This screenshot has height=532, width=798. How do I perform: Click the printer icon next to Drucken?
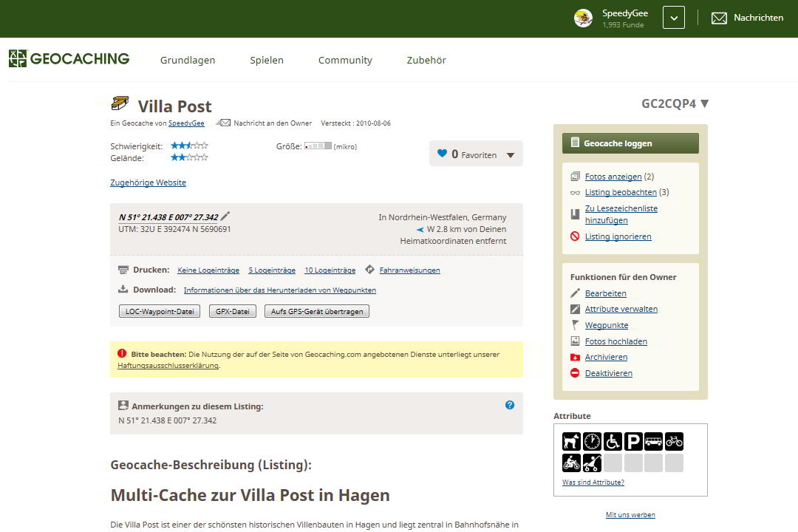(x=123, y=270)
